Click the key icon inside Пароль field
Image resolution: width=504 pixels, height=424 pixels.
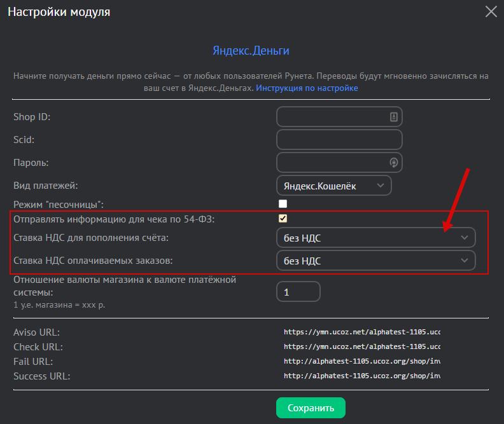(393, 162)
